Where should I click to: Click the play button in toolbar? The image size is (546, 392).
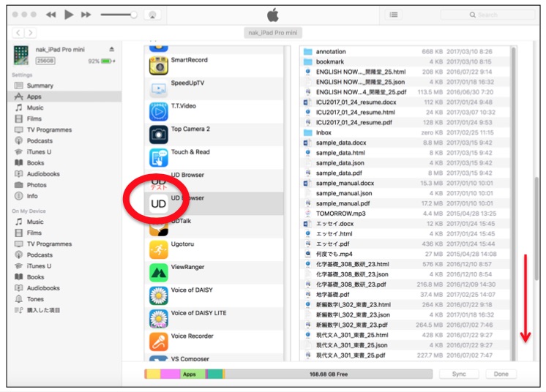point(69,15)
